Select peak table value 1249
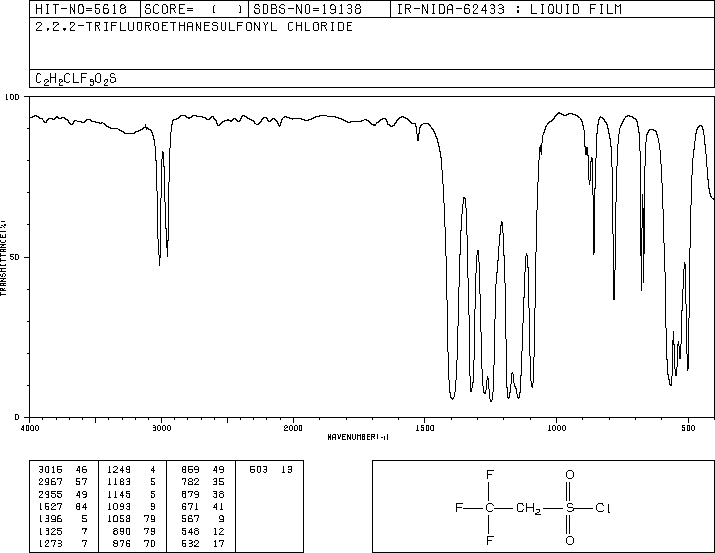The width and height of the screenshot is (715, 553). tap(119, 470)
